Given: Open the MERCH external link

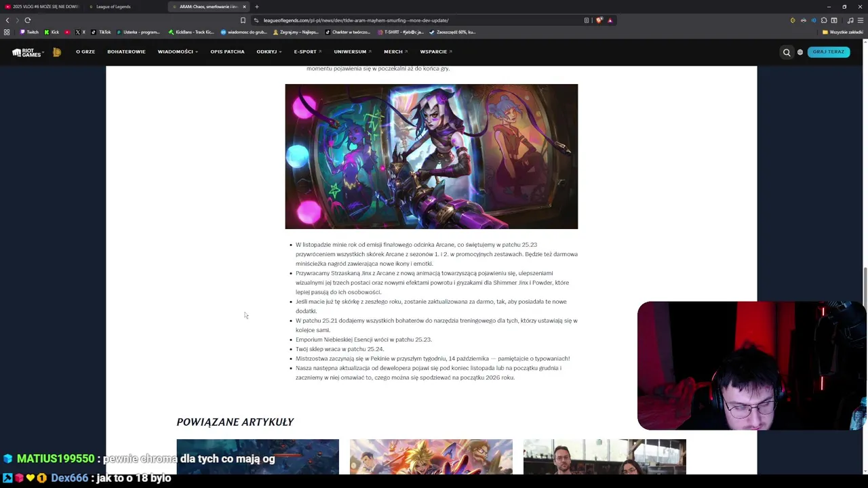Looking at the screenshot, I should pos(395,52).
